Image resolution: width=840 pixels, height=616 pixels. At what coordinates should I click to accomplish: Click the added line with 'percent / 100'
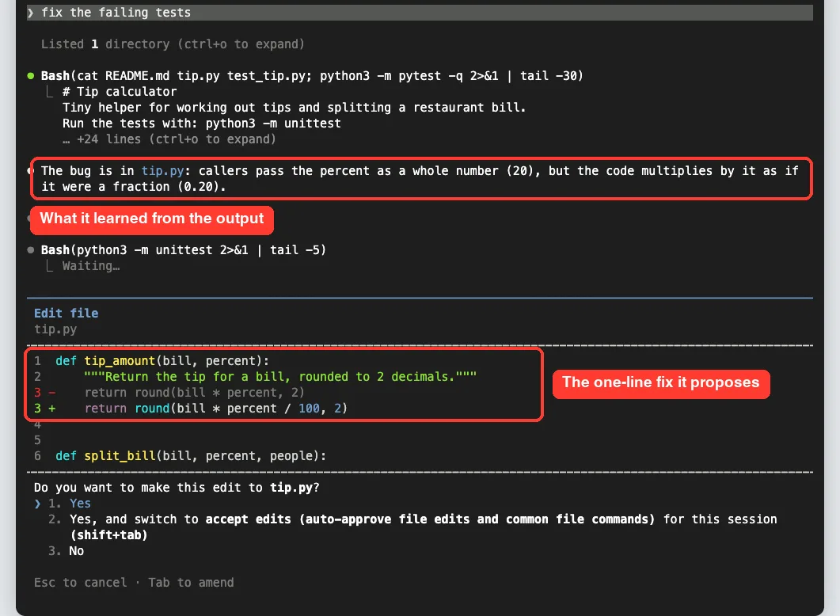click(x=215, y=409)
